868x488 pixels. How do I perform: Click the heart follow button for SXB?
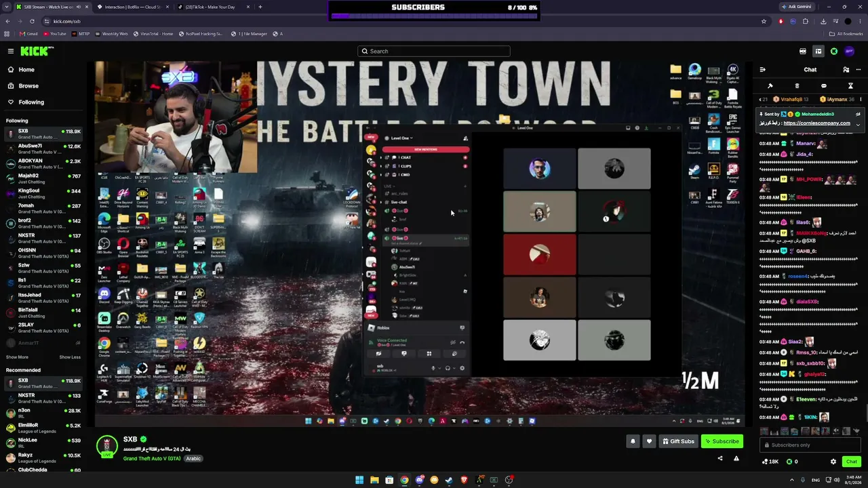point(649,441)
